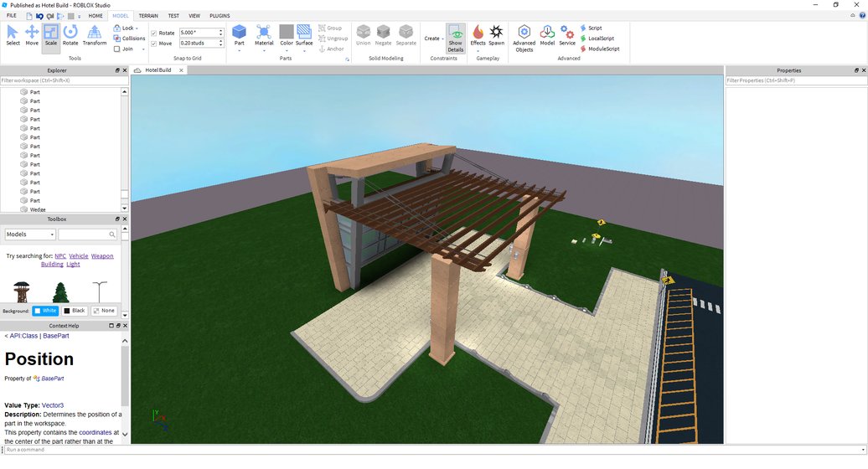Viewport: 868px width, 469px height.
Task: Choose the Move tool
Action: tap(32, 35)
